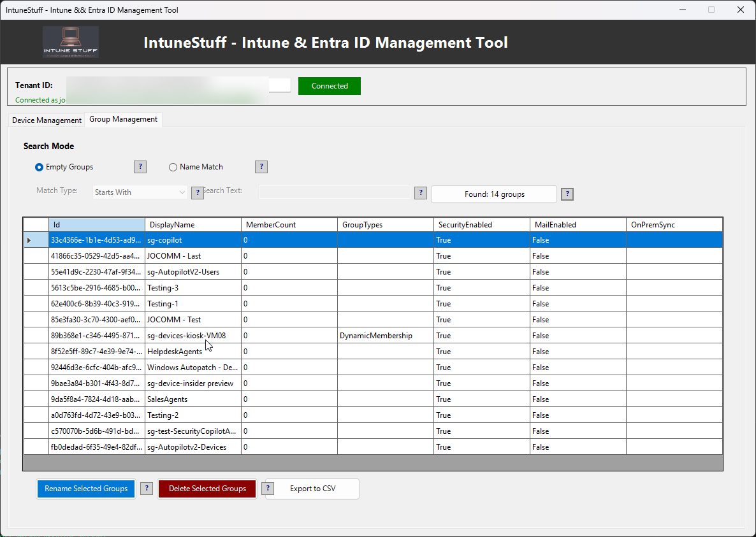Screen dimensions: 756x537
Task: Select the row for sg-devices-kiosk-VM08
Action: [191, 335]
